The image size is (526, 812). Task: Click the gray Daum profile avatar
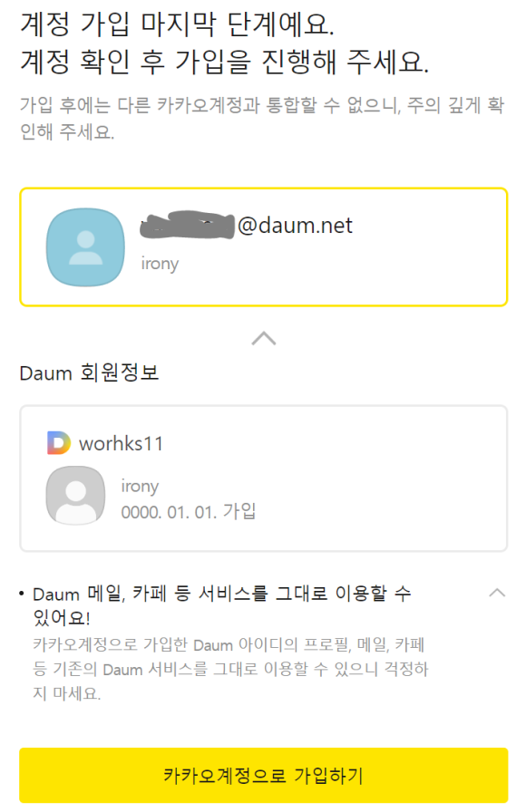[75, 496]
